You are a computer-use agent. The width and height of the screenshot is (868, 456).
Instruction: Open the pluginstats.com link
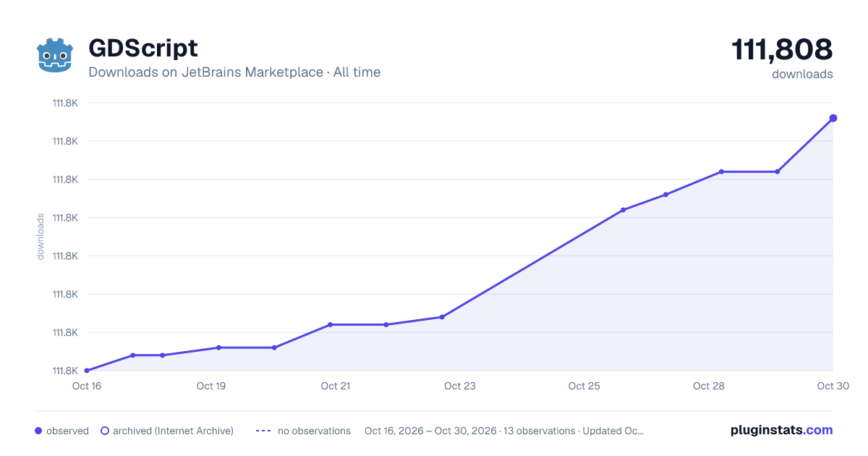(782, 430)
